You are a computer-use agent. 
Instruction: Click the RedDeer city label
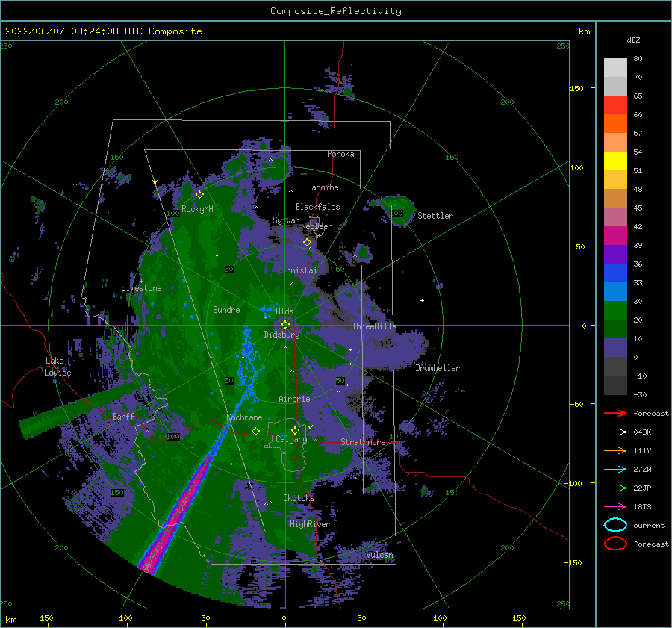[317, 226]
